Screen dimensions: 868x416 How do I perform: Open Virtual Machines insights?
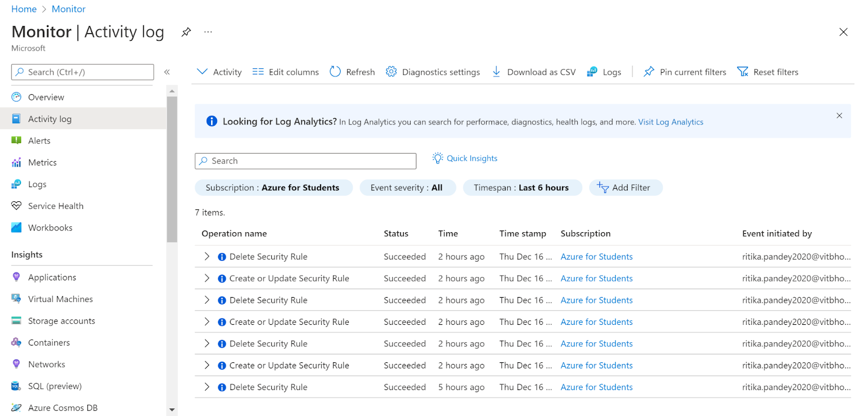[60, 299]
